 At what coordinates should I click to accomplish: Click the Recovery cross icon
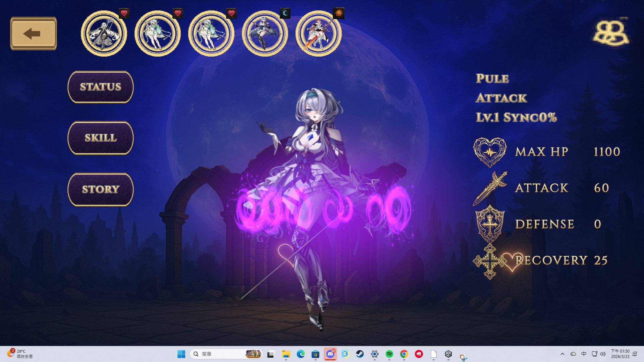(x=490, y=261)
